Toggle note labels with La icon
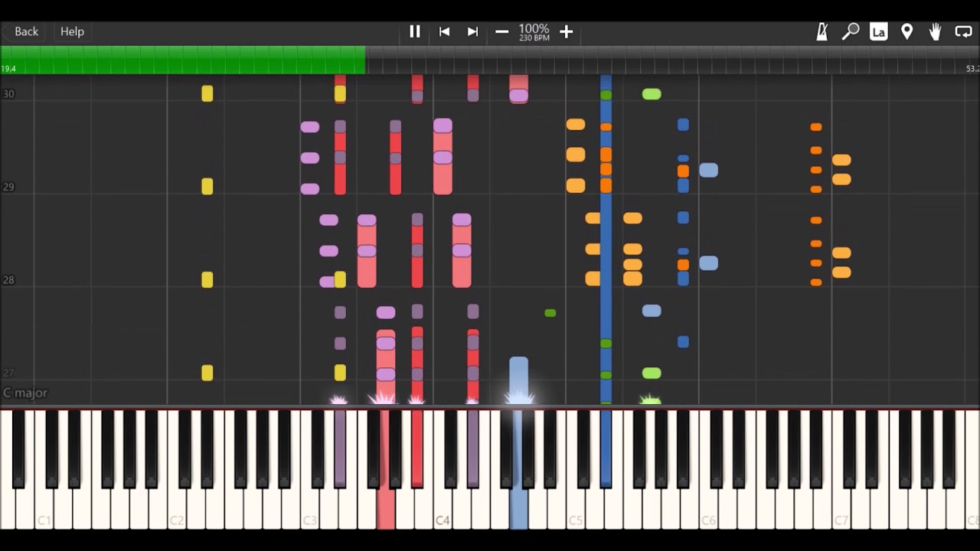This screenshot has width=980, height=551. pyautogui.click(x=879, y=31)
